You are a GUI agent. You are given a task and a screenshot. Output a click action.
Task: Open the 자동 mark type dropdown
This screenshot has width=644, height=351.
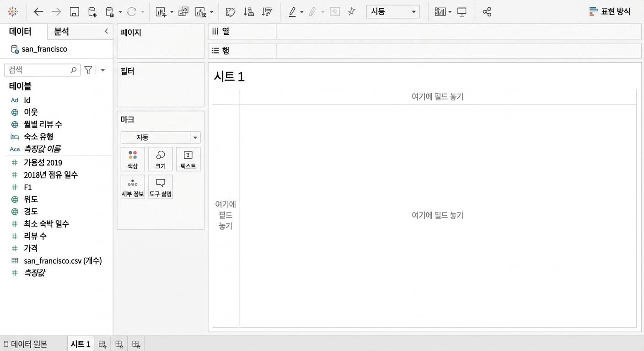[161, 137]
